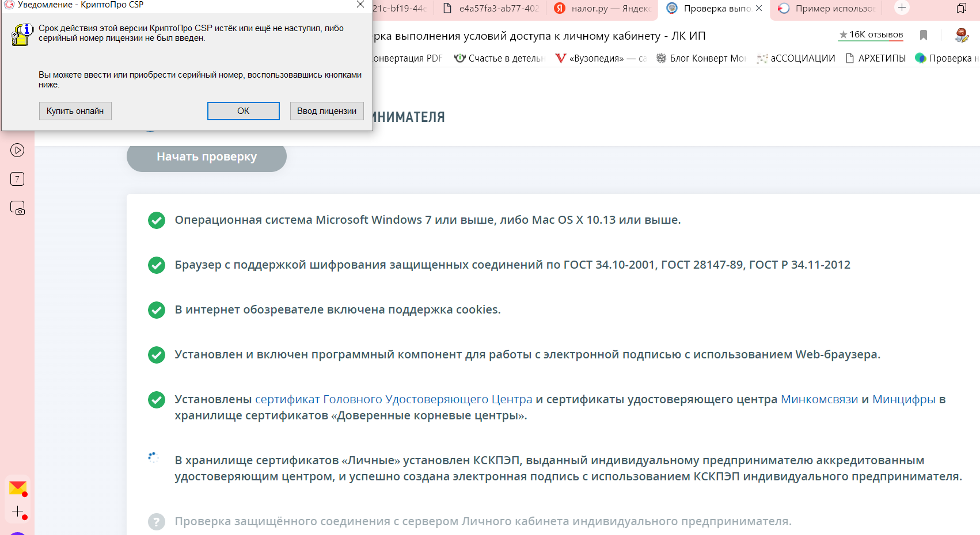The image size is (980, 535).
Task: Click the green check beside программный компонент
Action: click(157, 355)
